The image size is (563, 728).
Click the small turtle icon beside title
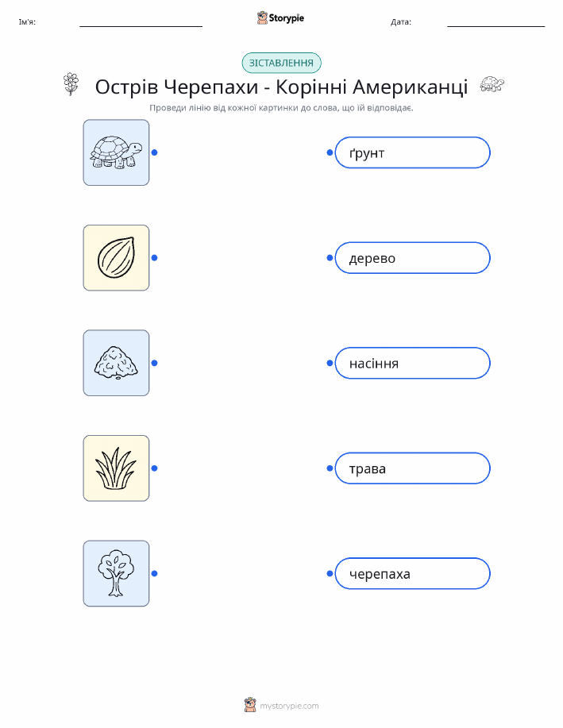coord(492,84)
